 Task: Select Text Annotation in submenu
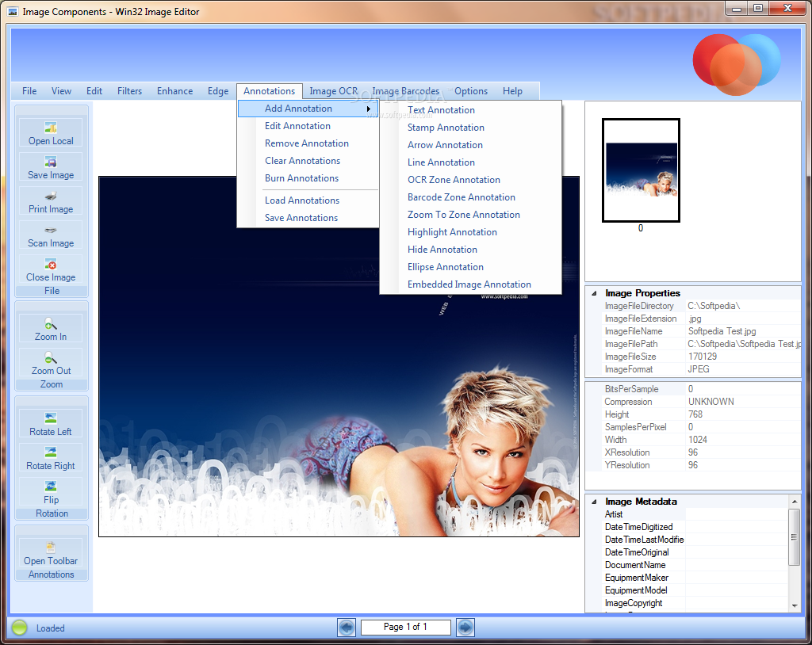coord(470,110)
